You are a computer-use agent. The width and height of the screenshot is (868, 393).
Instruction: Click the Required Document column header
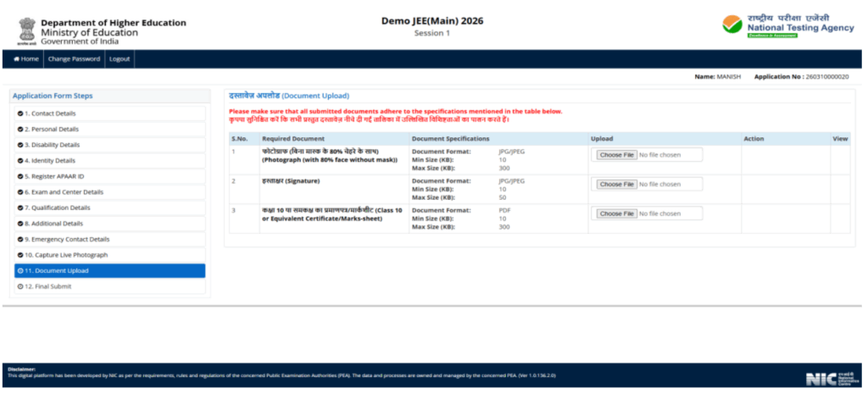[293, 139]
